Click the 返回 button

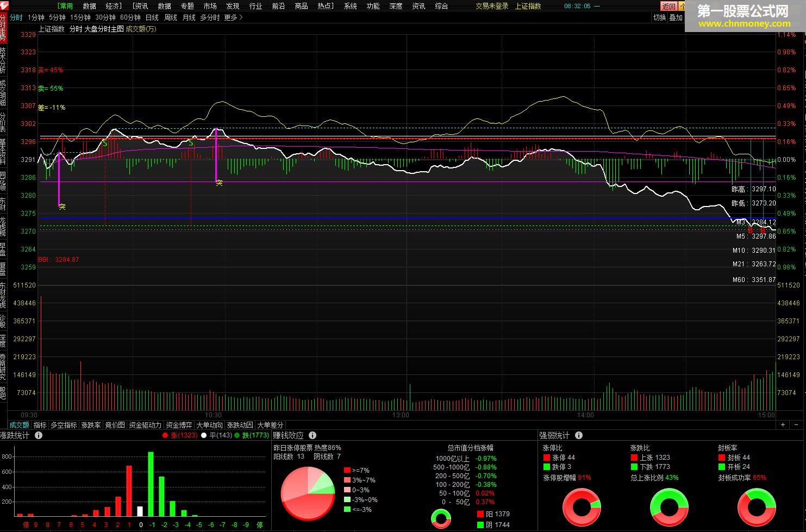coord(668,6)
